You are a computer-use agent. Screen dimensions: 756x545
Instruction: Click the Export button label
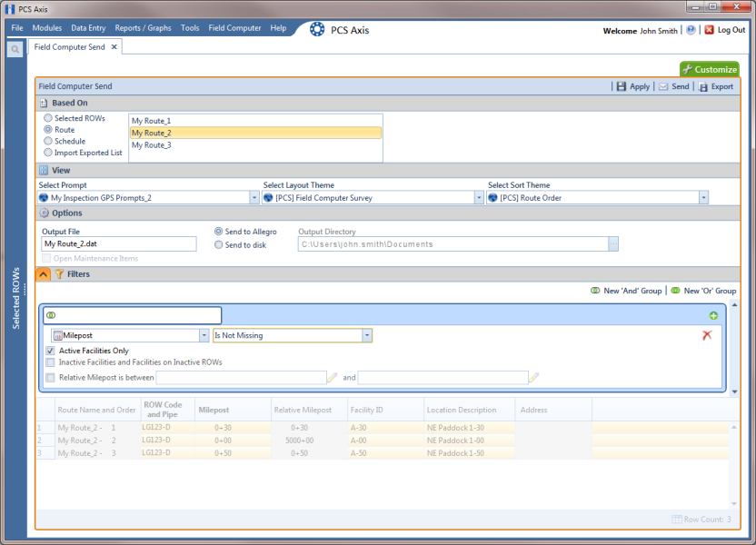pyautogui.click(x=722, y=86)
